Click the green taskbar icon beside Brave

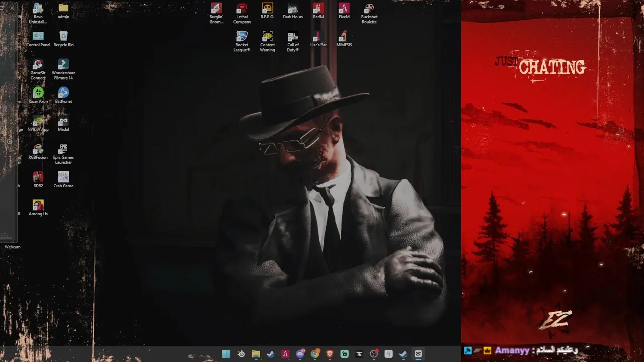tap(344, 354)
